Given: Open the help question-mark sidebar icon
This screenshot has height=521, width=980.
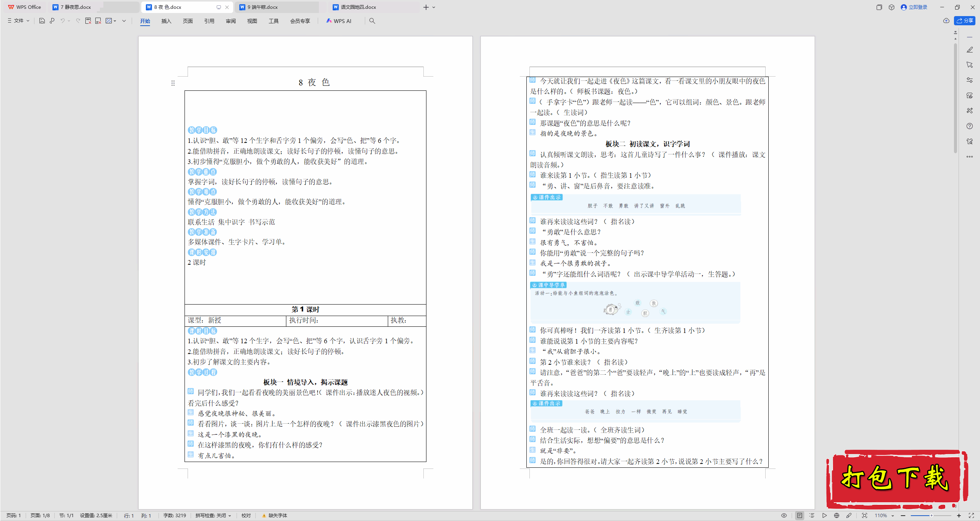Looking at the screenshot, I should click(x=970, y=126).
